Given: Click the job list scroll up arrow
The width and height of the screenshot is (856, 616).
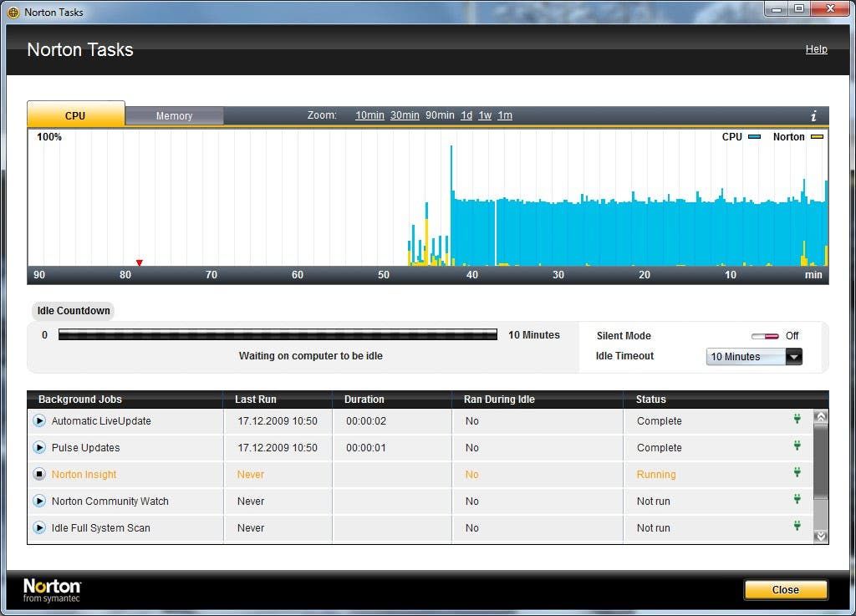Looking at the screenshot, I should click(x=821, y=417).
